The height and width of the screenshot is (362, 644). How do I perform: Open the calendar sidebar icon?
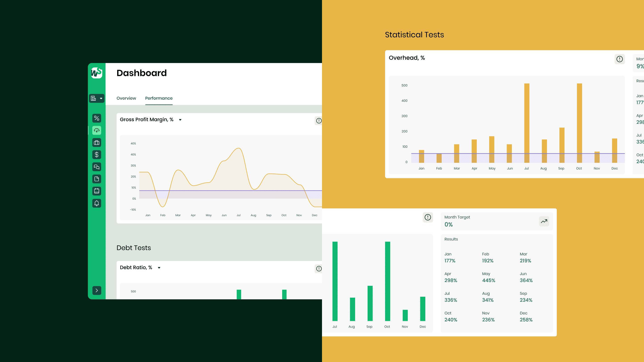pos(97,191)
